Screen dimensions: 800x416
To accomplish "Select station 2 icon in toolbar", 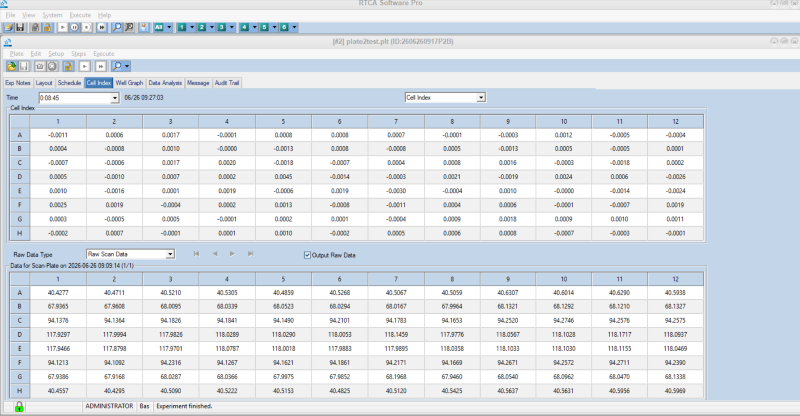I will click(x=202, y=27).
